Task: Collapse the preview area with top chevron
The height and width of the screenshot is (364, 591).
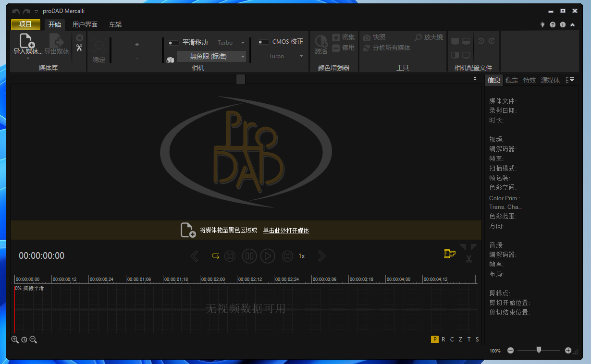Action: pyautogui.click(x=475, y=78)
